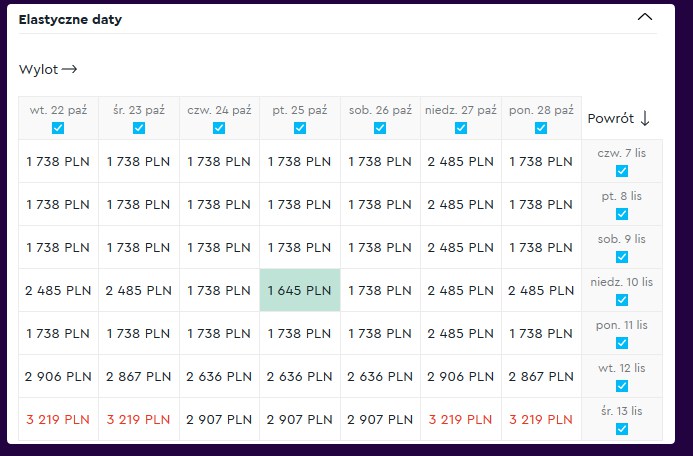Image resolution: width=693 pixels, height=456 pixels.
Task: Choose 2 485 PLN for 27 paź – 7 lis
Action: point(461,161)
